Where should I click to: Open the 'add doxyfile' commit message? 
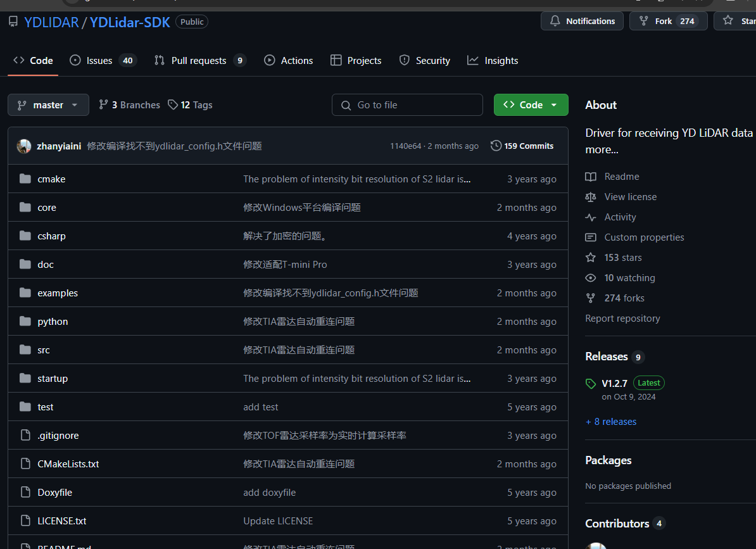tap(270, 492)
